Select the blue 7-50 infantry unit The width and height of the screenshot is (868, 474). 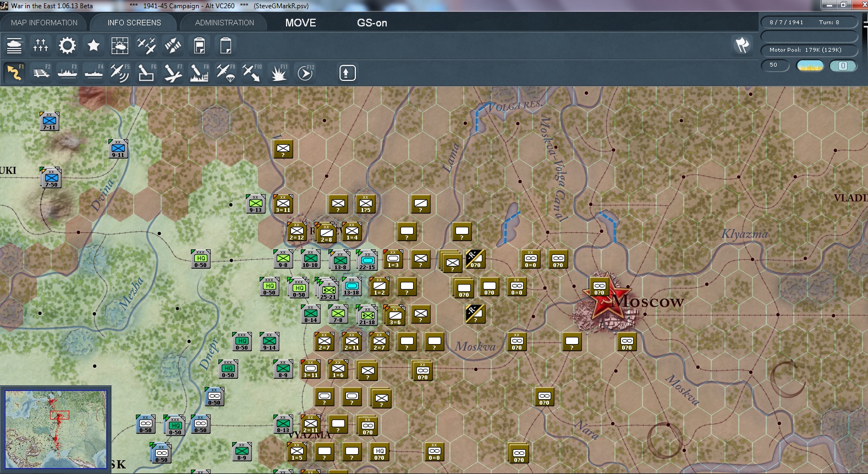pos(51,178)
